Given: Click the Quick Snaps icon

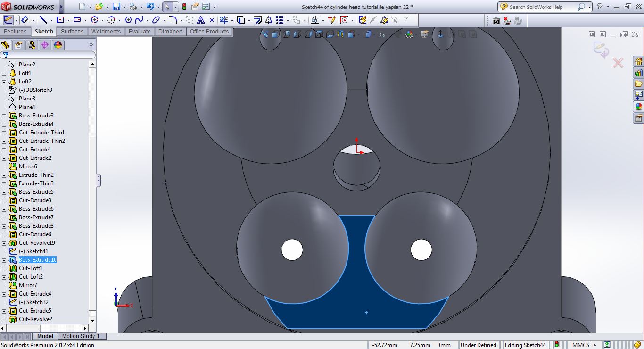Looking at the screenshot, I should 344,20.
